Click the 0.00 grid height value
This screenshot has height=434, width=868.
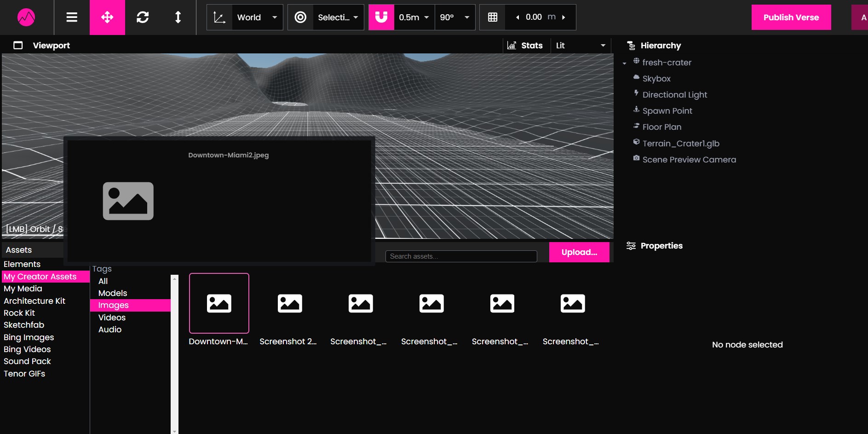click(x=534, y=17)
